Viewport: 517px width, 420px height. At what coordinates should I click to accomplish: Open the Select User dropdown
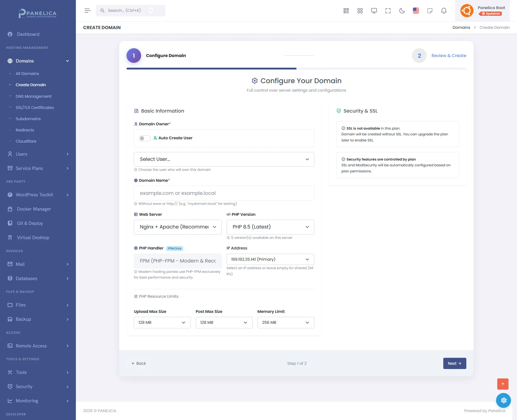click(224, 159)
